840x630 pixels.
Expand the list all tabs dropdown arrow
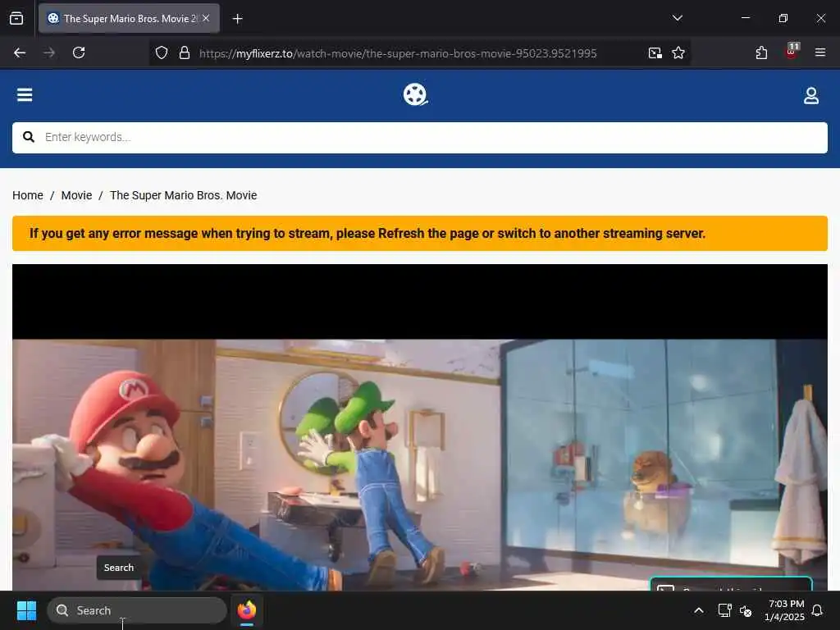click(677, 18)
